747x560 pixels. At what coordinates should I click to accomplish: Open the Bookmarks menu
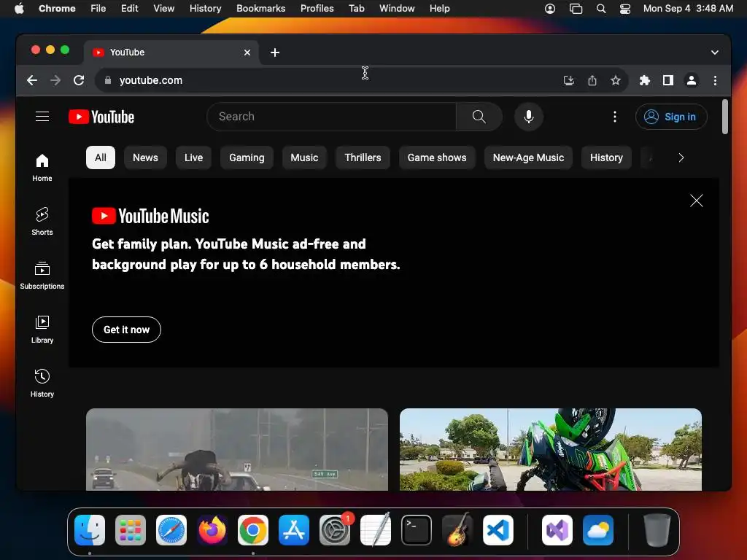(260, 9)
